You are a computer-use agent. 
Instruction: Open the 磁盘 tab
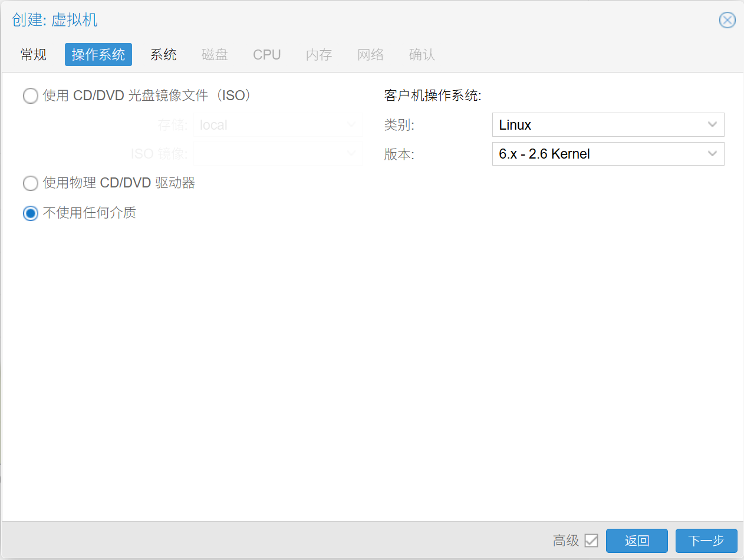215,55
